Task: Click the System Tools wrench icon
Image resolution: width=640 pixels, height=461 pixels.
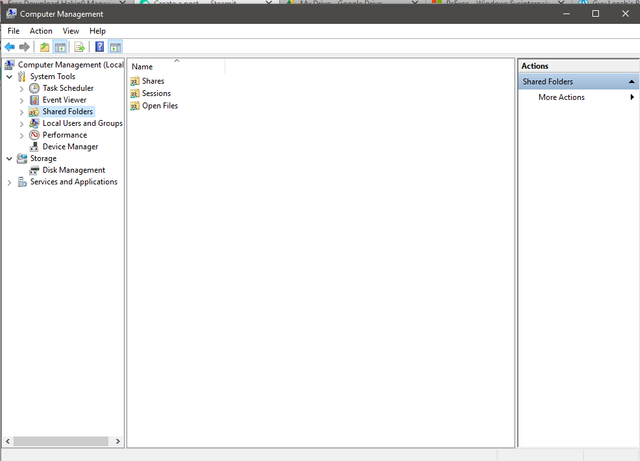Action: (22, 76)
